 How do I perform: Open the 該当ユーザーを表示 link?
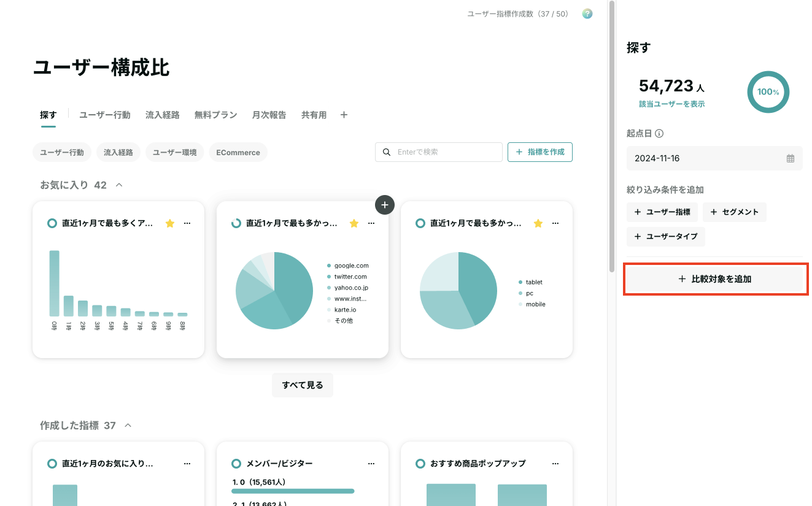(672, 104)
